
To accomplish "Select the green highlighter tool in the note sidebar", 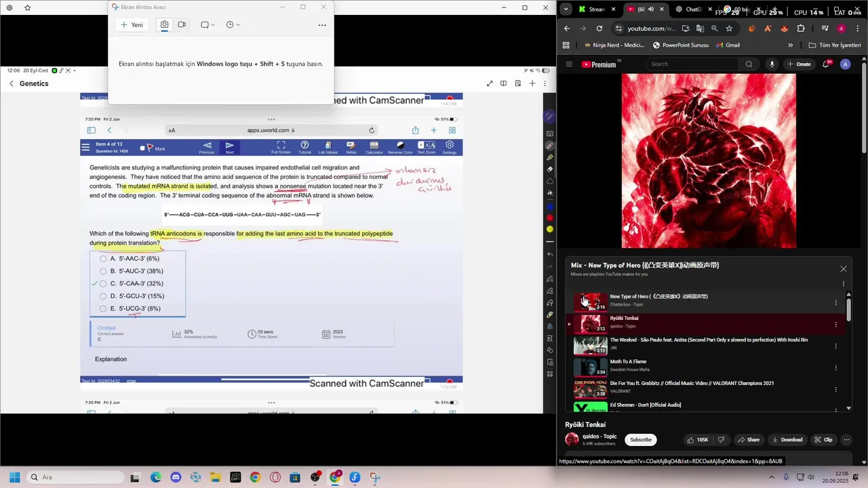I will click(550, 157).
